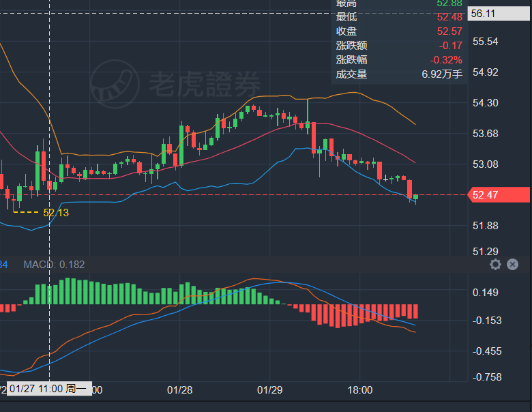Click the 最高 52.88 value
This screenshot has height=412, width=532.
click(449, 3)
